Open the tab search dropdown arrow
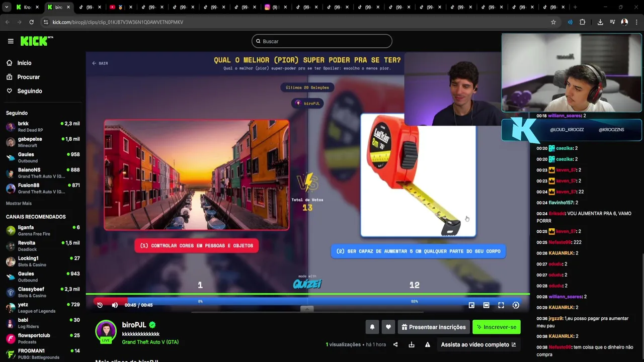This screenshot has width=644, height=362. 6,7
